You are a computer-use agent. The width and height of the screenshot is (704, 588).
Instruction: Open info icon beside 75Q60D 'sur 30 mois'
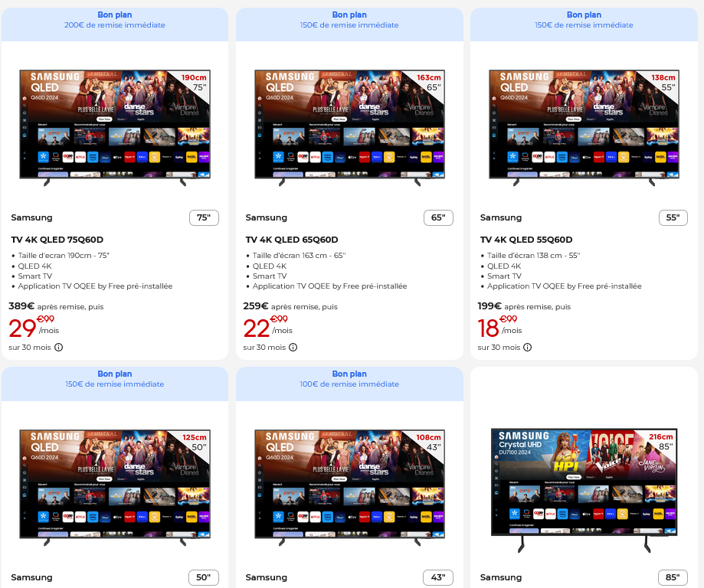(x=59, y=348)
